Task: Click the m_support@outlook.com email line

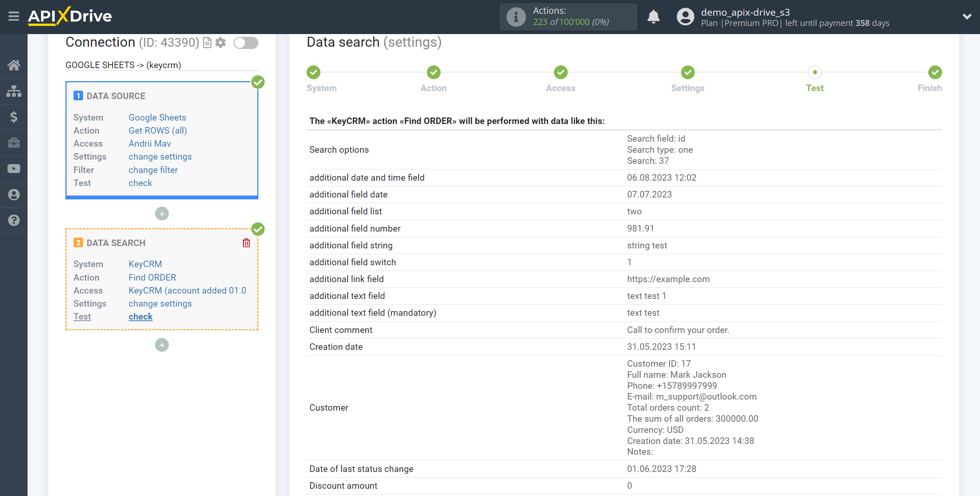Action: pyautogui.click(x=692, y=396)
